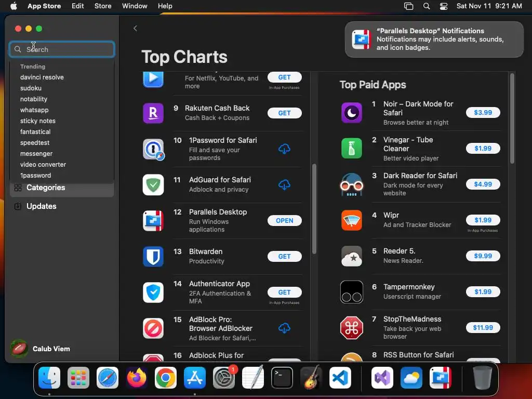Open System Settings with badge in dock
Screen dimensions: 532x399
point(223,378)
